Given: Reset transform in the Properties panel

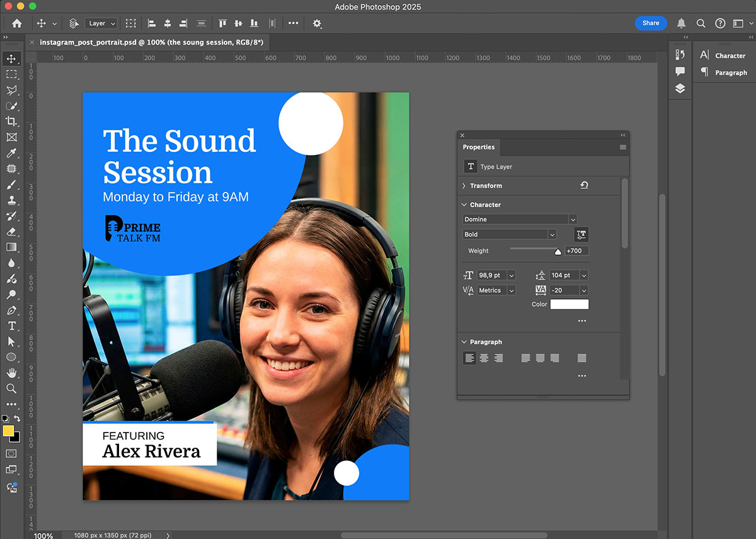Looking at the screenshot, I should click(584, 186).
